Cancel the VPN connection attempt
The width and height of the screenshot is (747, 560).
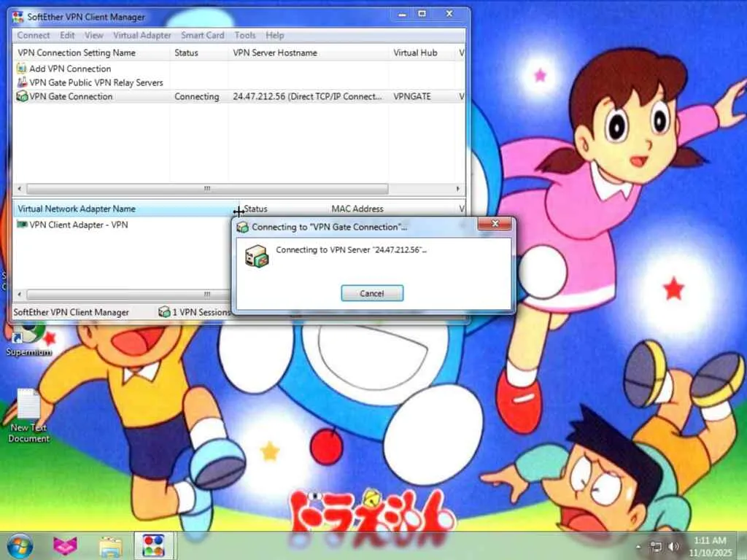pyautogui.click(x=372, y=293)
